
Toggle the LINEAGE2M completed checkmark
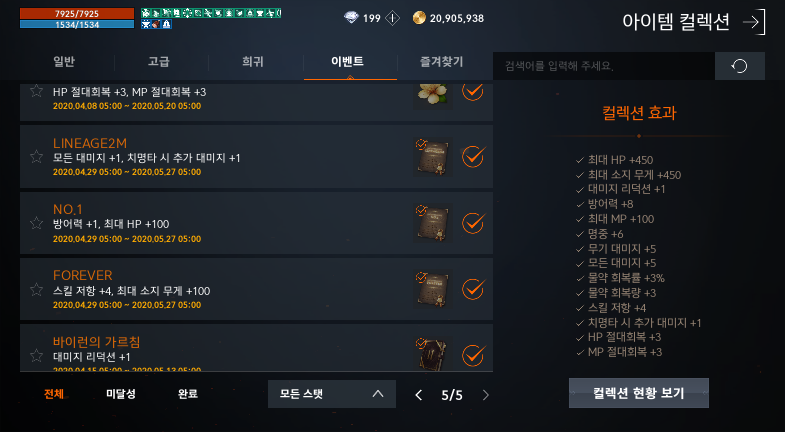coord(473,157)
